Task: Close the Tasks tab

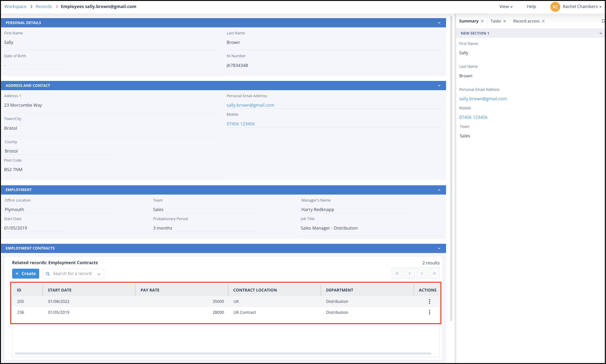Action: [505, 21]
